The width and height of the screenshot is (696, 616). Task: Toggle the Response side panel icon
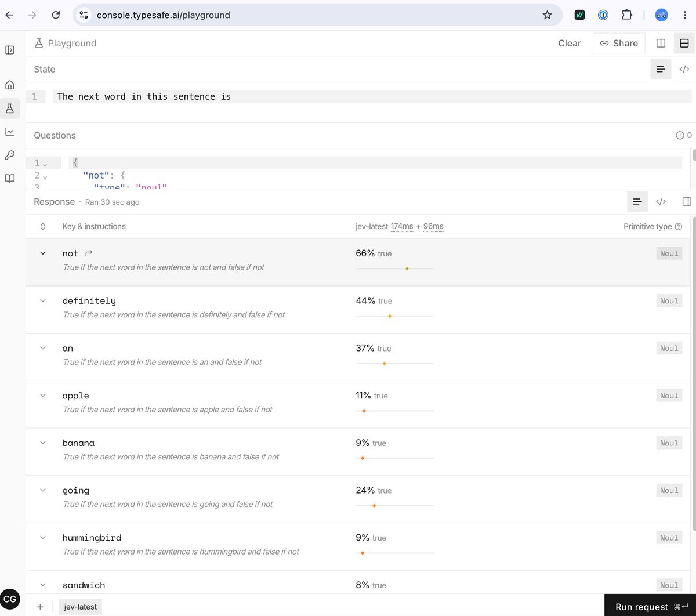pos(687,202)
